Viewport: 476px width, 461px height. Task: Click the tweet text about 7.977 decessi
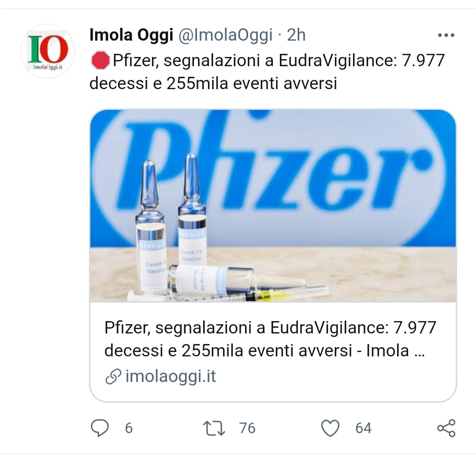coord(267,72)
